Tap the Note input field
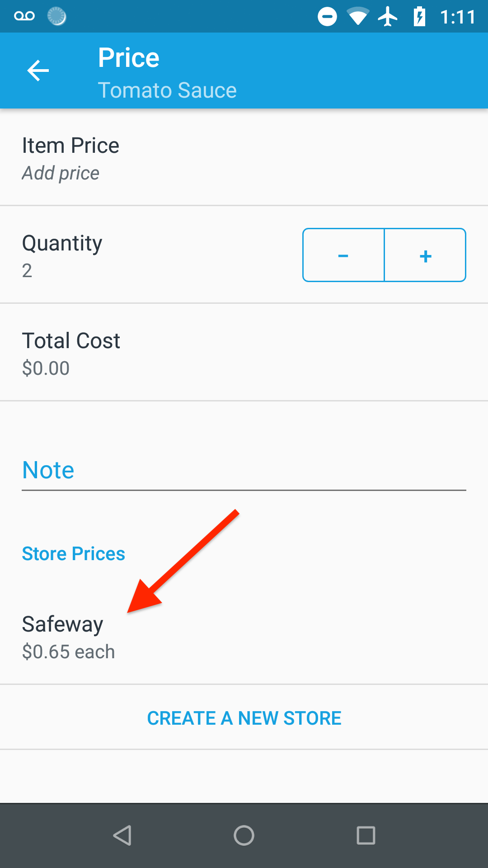 point(244,470)
